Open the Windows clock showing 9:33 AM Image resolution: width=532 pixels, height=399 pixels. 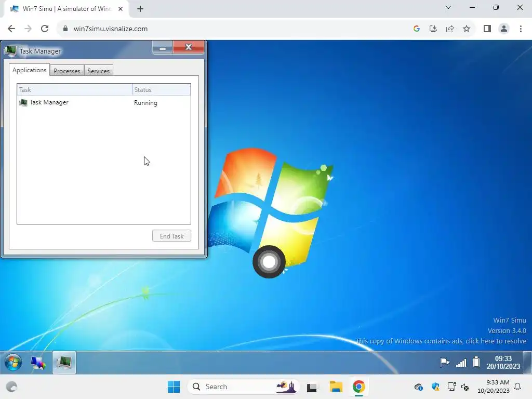click(x=494, y=387)
